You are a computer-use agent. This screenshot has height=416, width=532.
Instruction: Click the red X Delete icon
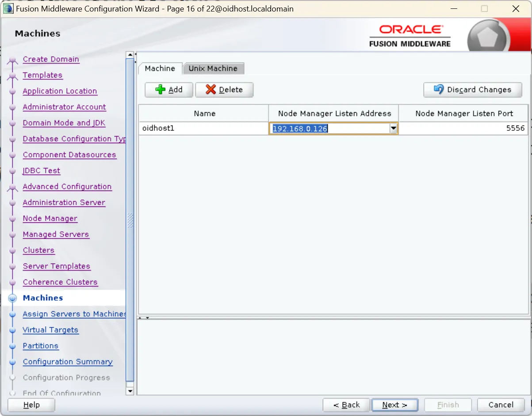pos(211,90)
